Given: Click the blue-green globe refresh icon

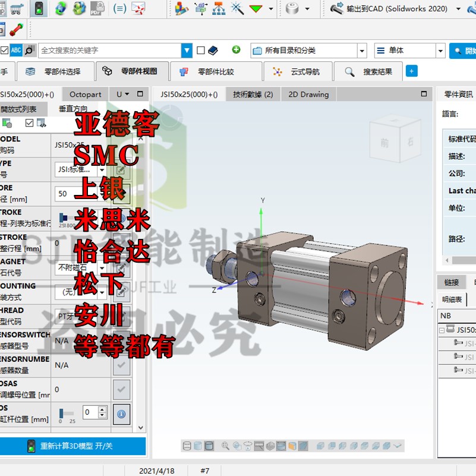Looking at the screenshot, I should point(61,8).
